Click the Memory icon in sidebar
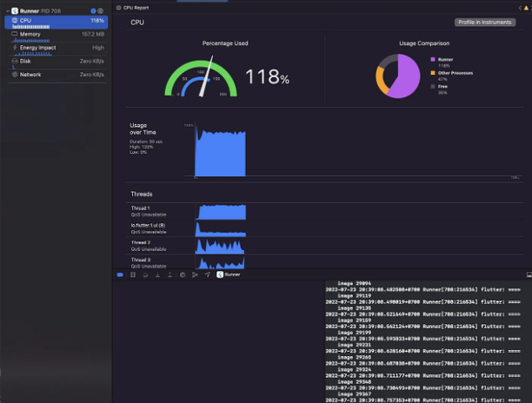The width and height of the screenshot is (532, 403). [x=15, y=34]
